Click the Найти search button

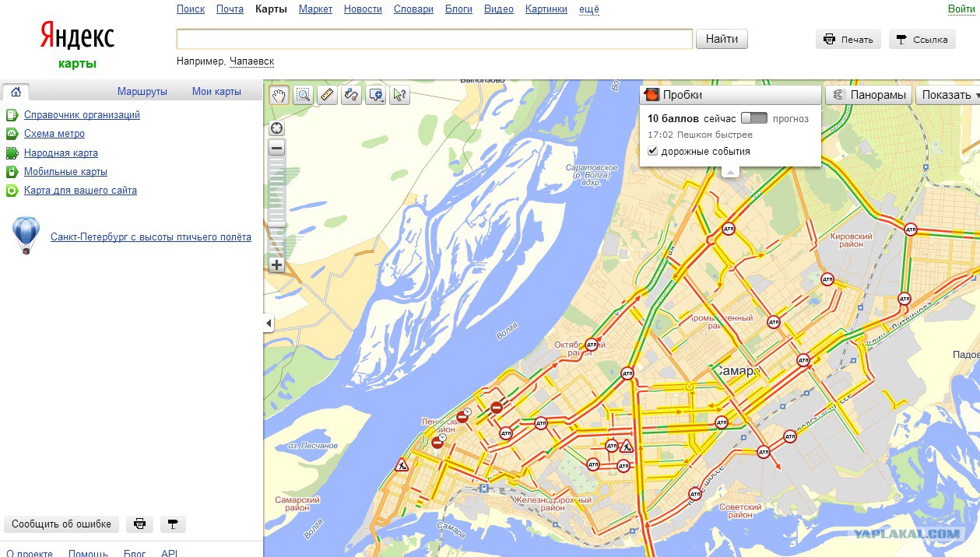click(722, 39)
